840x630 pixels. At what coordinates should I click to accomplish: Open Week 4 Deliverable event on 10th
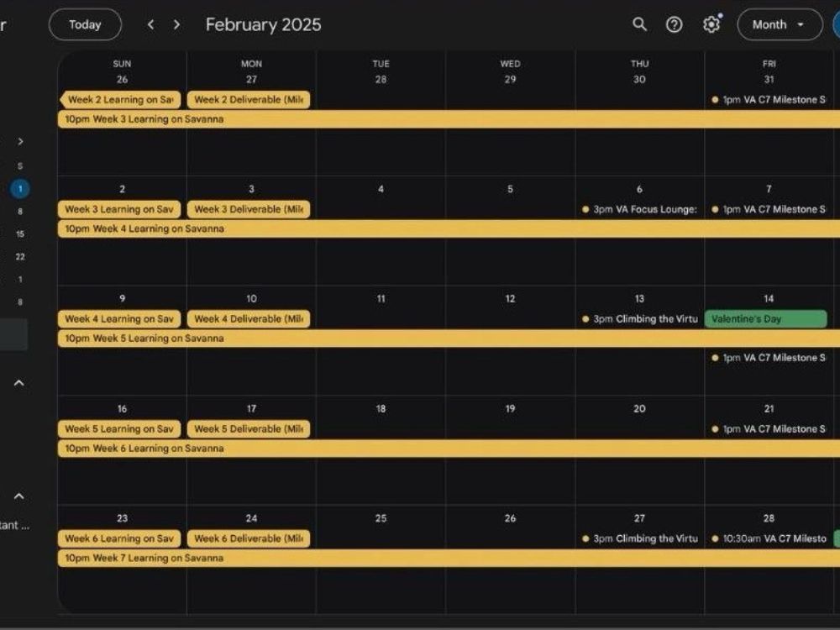[x=249, y=318]
